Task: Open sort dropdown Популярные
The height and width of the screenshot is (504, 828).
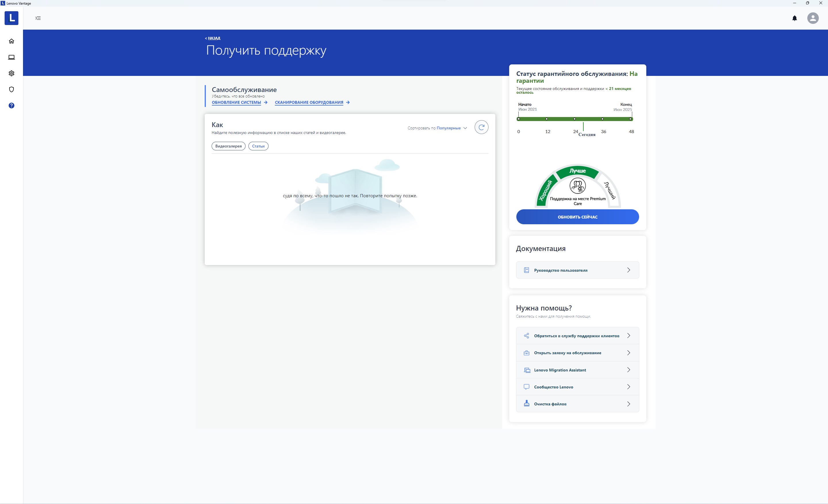Action: 451,128
